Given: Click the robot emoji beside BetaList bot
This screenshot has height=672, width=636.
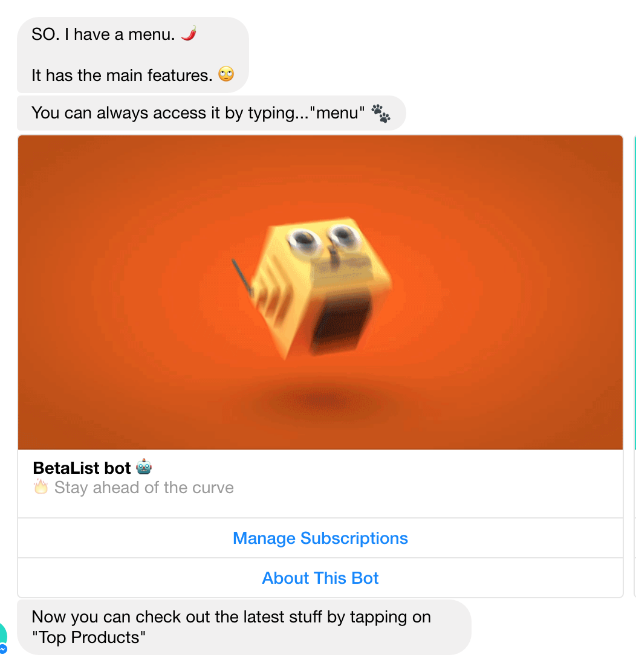Looking at the screenshot, I should point(144,467).
